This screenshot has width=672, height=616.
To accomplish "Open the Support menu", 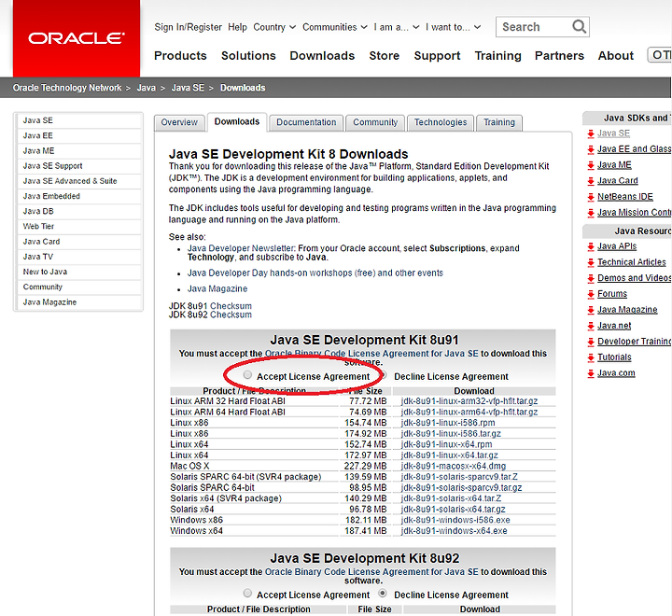I will 437,56.
